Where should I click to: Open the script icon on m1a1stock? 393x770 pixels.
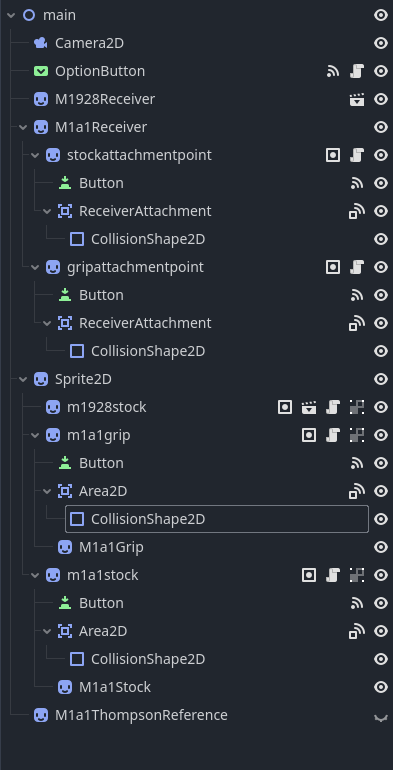(333, 575)
